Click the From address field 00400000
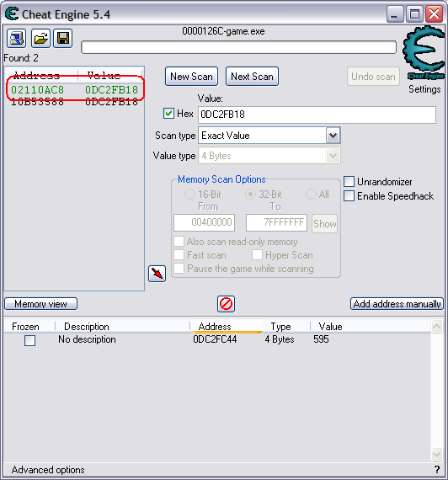This screenshot has height=480, width=448. tap(205, 222)
